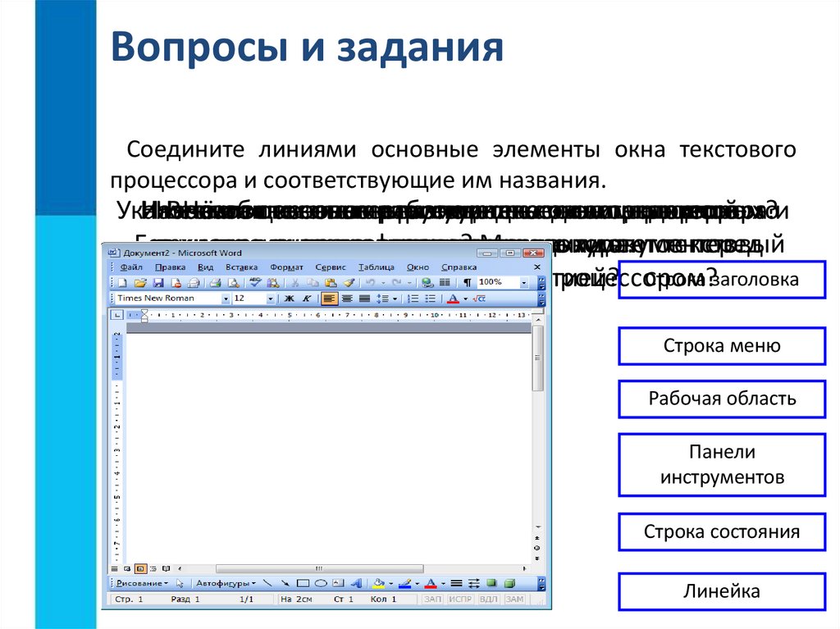This screenshot has height=629, width=840.
Task: Switch to Normal view button
Action: tap(114, 568)
